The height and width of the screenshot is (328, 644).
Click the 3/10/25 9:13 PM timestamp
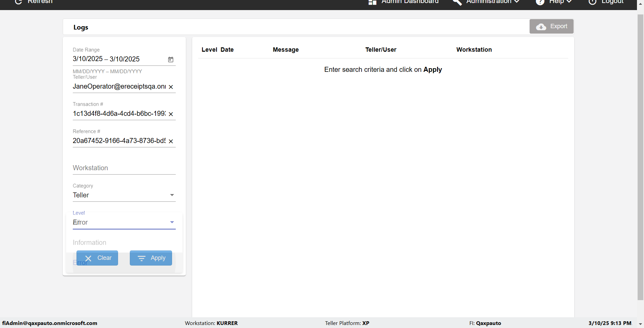pyautogui.click(x=610, y=323)
